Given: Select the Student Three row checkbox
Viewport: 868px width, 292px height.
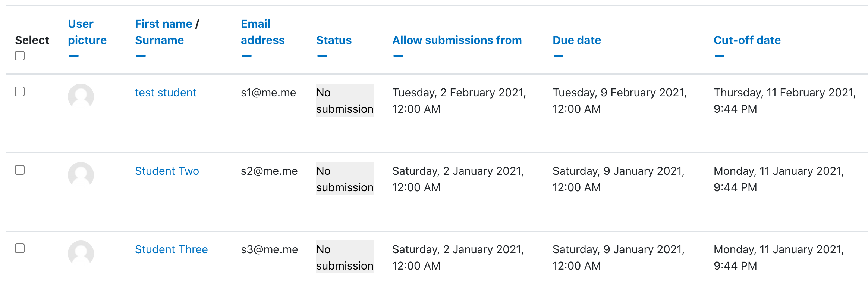Looking at the screenshot, I should 20,248.
